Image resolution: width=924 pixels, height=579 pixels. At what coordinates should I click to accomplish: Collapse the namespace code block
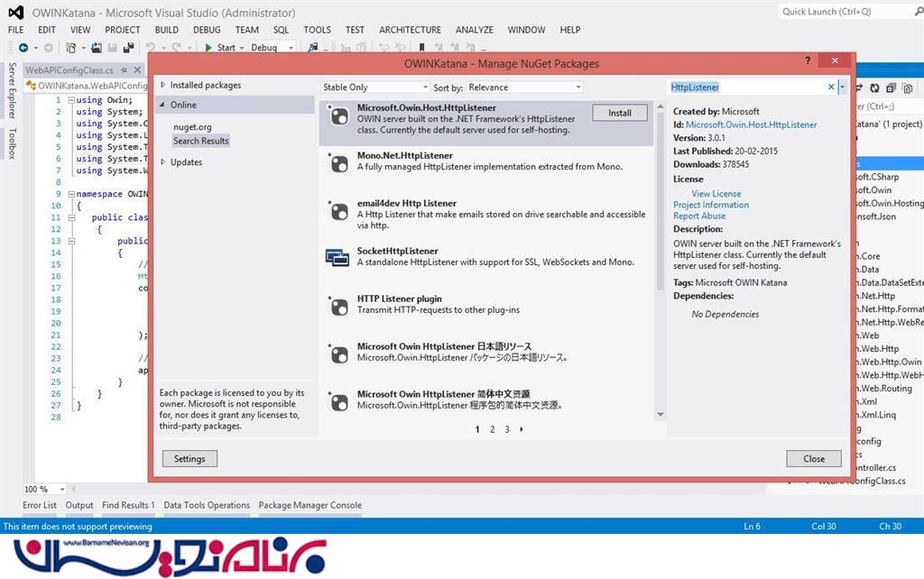pos(70,194)
